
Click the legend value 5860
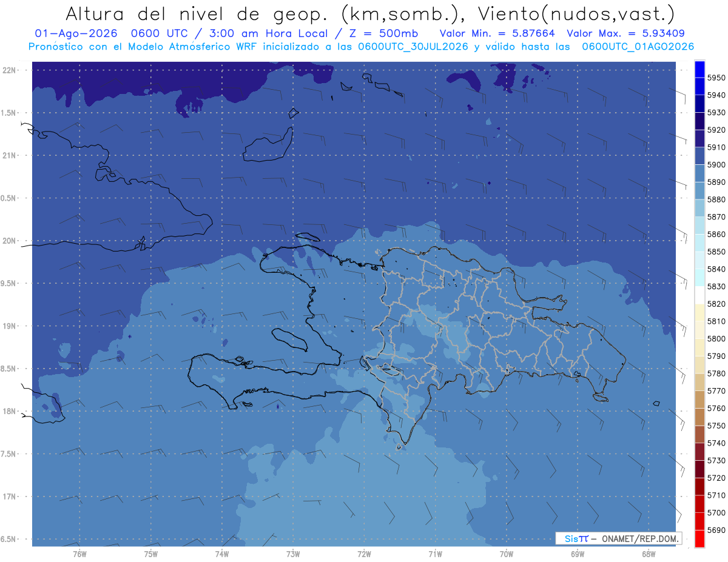click(x=716, y=234)
